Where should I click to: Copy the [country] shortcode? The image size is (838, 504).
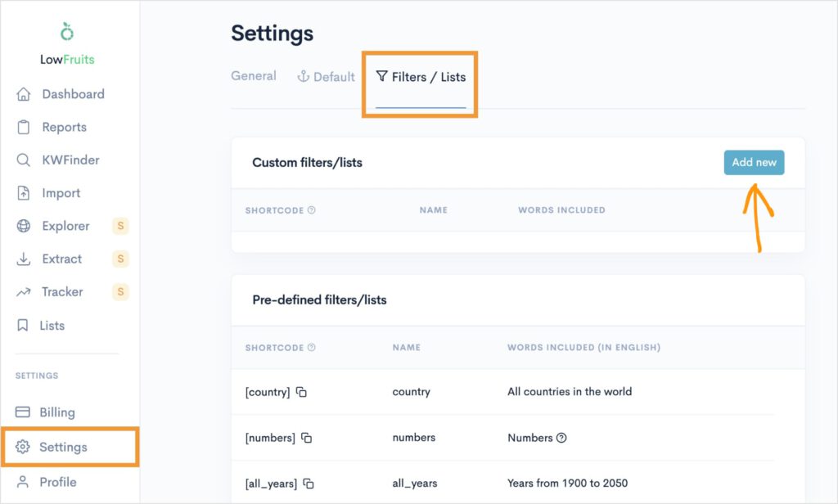point(303,392)
